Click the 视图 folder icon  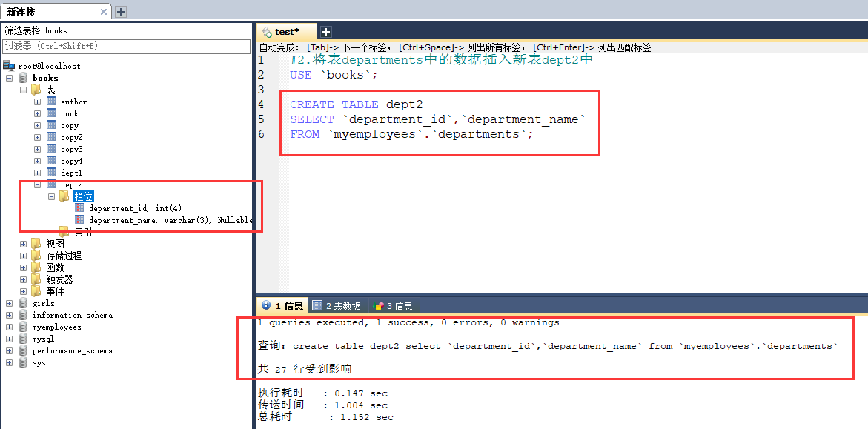(36, 244)
